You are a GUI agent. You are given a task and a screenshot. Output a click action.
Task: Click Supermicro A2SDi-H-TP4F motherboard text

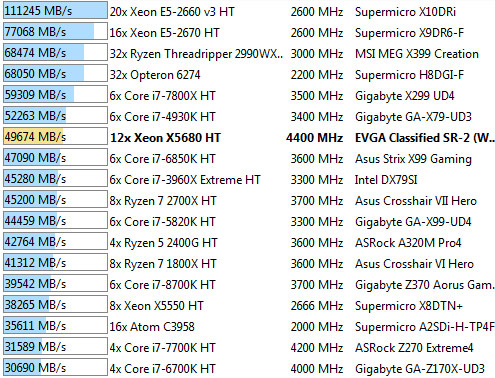point(425,327)
